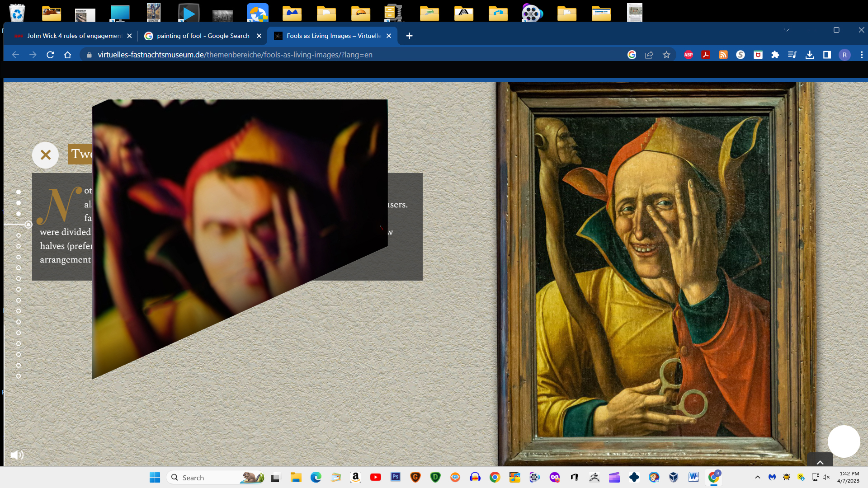
Task: Expand the tab search dropdown arrow
Action: pyautogui.click(x=787, y=30)
